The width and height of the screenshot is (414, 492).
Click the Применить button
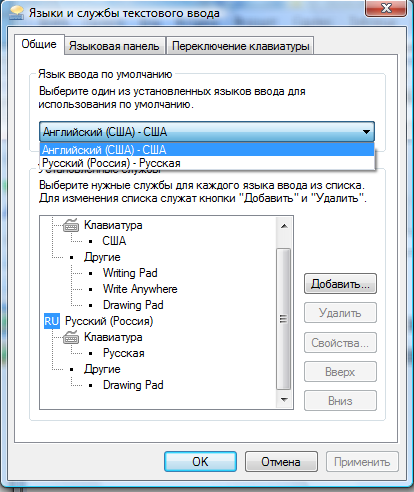[x=362, y=461]
